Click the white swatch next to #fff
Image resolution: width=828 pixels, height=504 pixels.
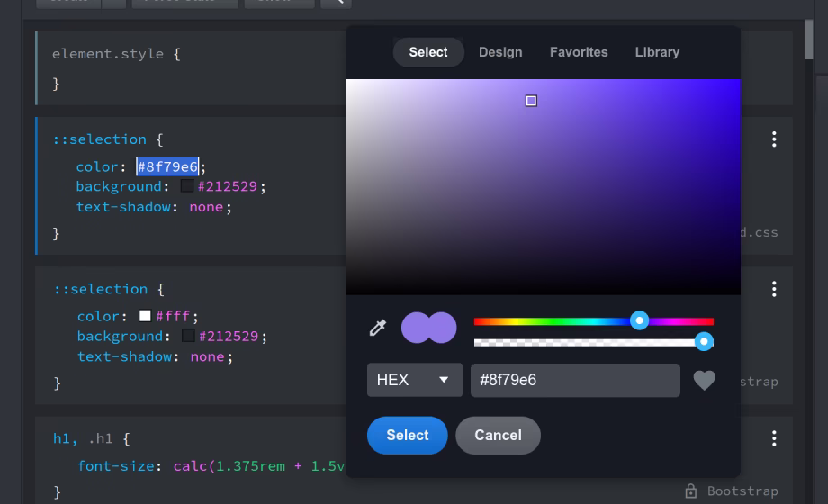pyautogui.click(x=145, y=316)
